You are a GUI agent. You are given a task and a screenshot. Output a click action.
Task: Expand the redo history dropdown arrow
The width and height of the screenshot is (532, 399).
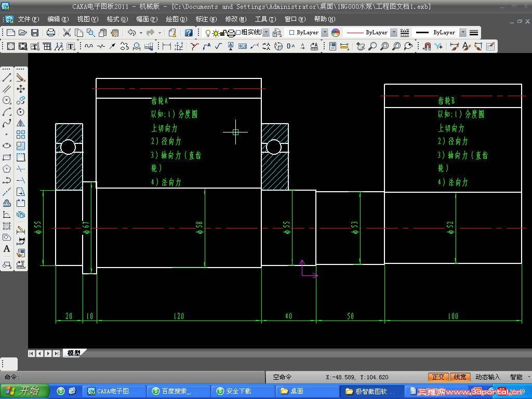coord(159,33)
